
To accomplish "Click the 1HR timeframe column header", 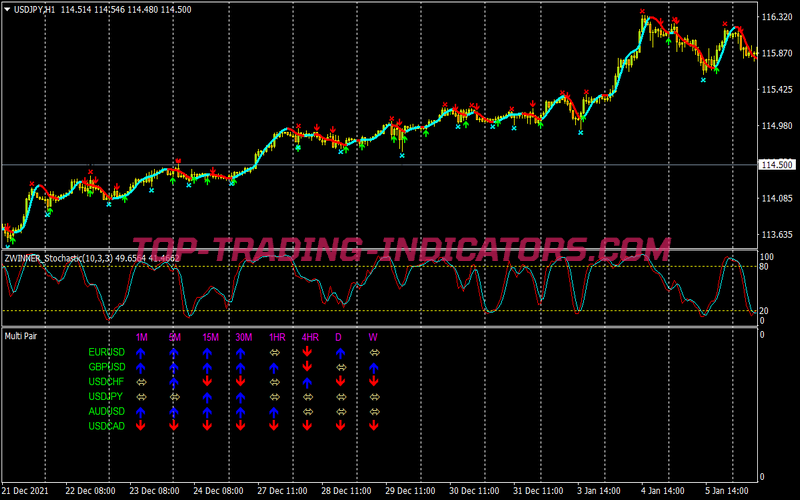I will pyautogui.click(x=277, y=337).
